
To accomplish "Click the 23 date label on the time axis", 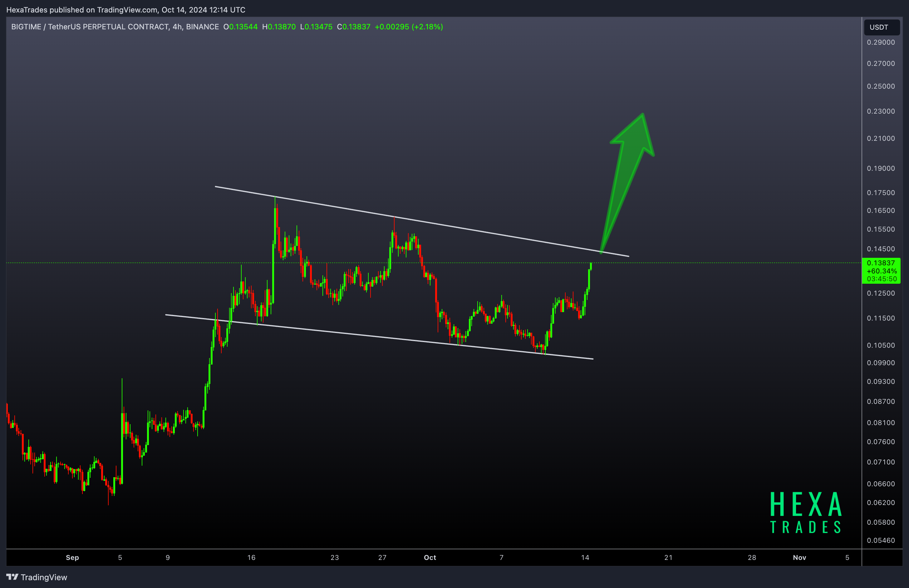I will point(335,557).
